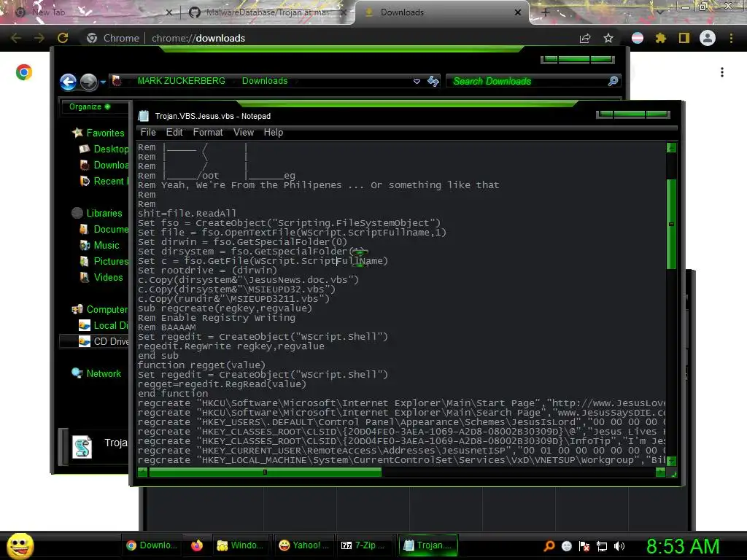
Task: Open the Downloads page three-dot menu
Action: pyautogui.click(x=722, y=72)
